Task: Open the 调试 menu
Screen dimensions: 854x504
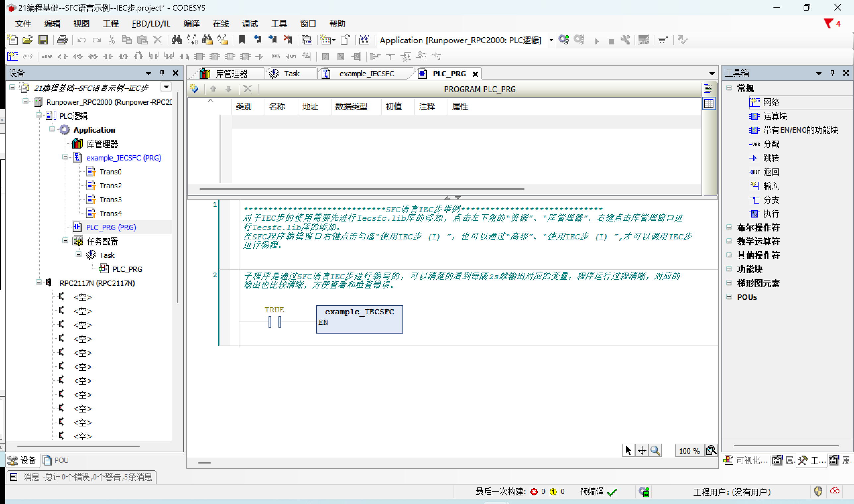Action: pyautogui.click(x=250, y=24)
